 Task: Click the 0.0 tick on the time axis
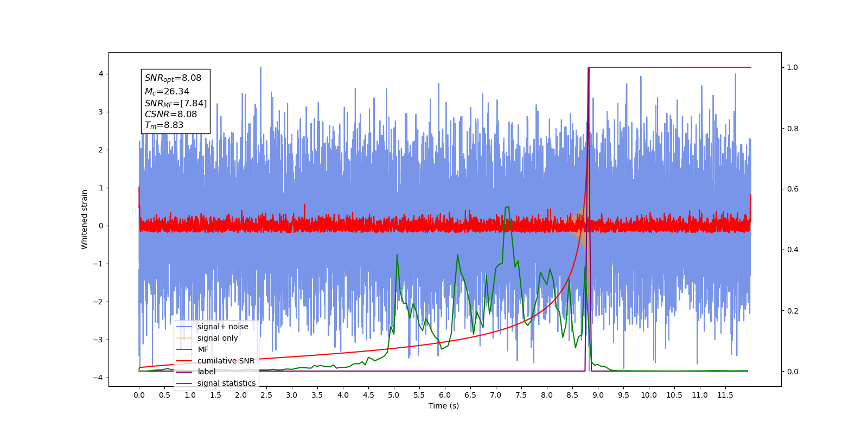point(139,395)
